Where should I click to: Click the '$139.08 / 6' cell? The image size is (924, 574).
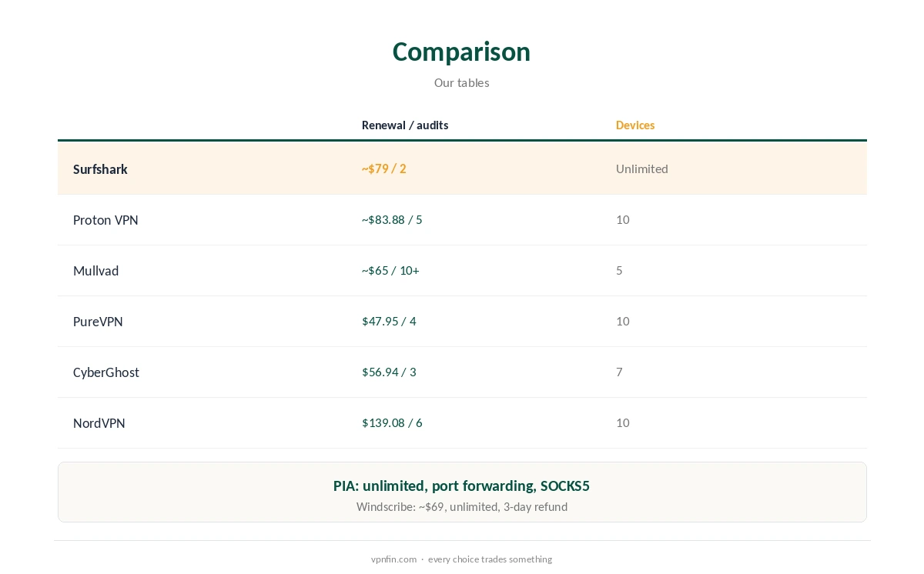tap(392, 422)
